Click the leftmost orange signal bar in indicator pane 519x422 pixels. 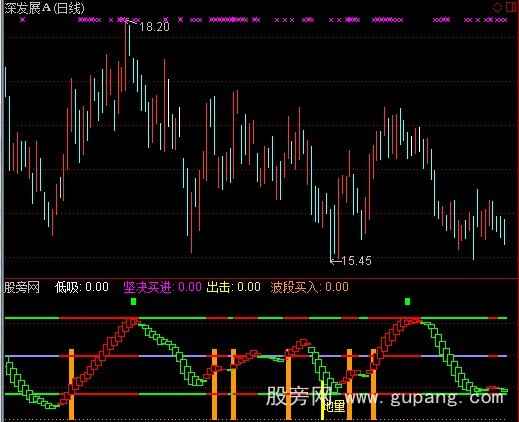[x=71, y=384]
